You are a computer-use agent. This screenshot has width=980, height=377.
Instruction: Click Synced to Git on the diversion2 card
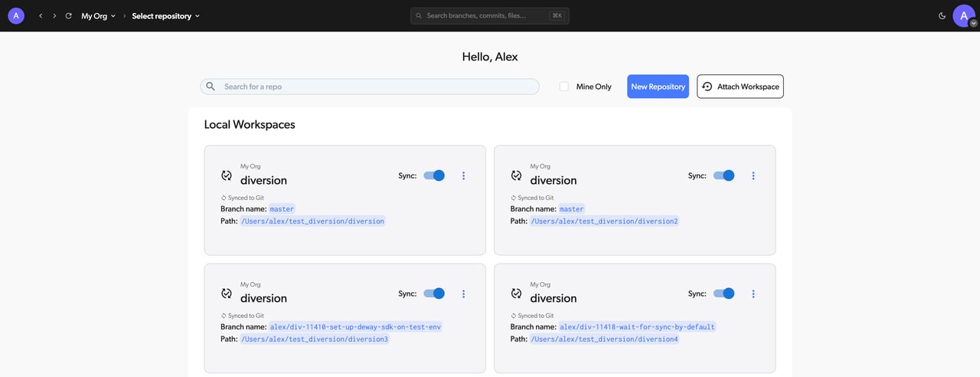532,198
